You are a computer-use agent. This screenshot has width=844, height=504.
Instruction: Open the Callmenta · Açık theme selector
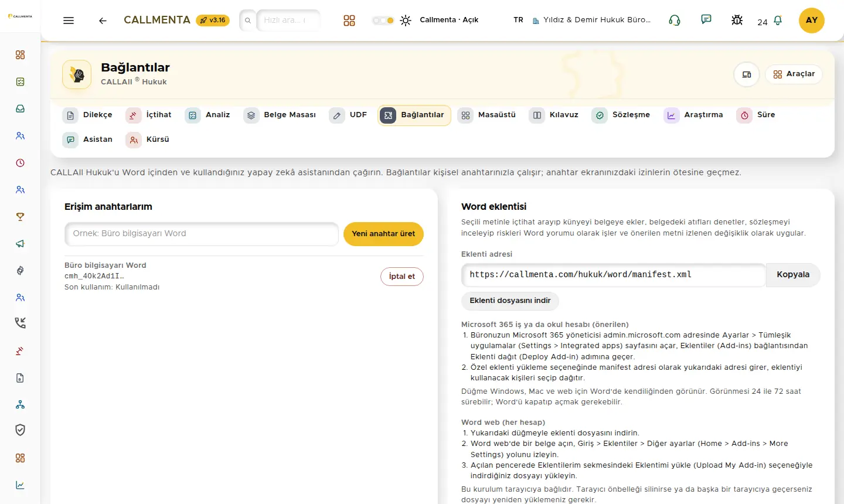click(x=449, y=20)
